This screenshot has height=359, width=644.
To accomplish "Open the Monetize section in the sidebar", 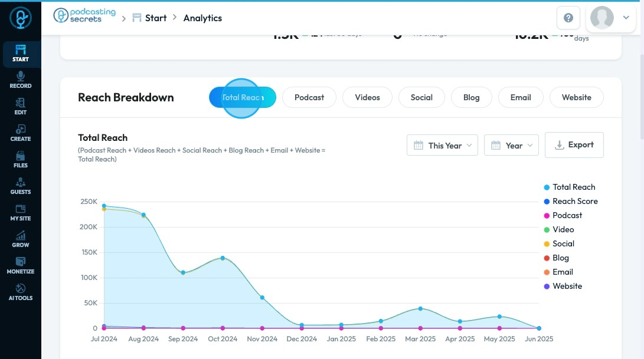I will (x=21, y=266).
